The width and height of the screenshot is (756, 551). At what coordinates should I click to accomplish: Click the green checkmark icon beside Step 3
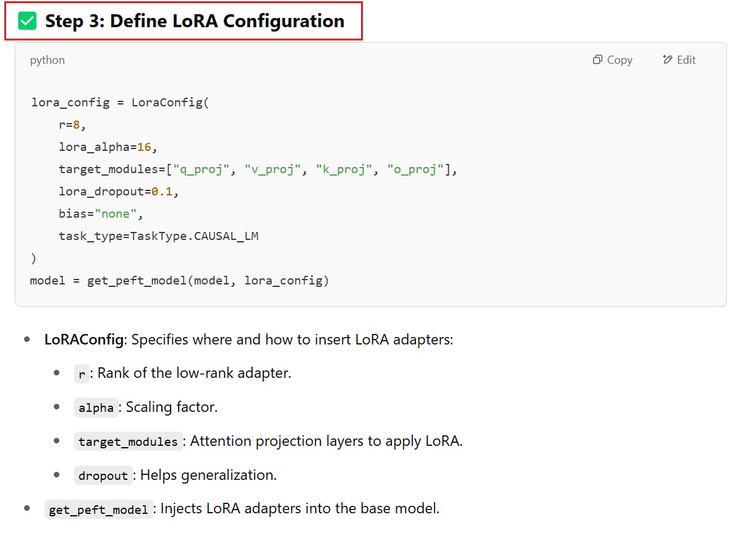(x=27, y=21)
